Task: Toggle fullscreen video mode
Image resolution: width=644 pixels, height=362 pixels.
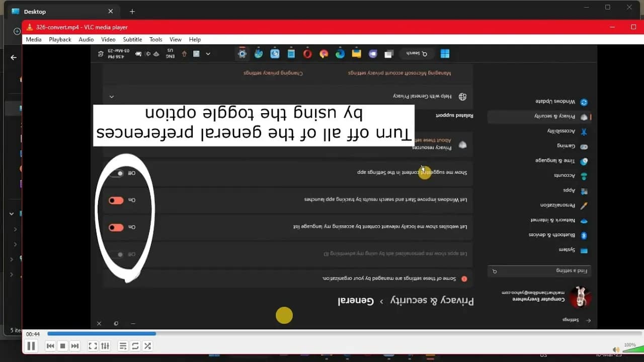Action: (92, 346)
